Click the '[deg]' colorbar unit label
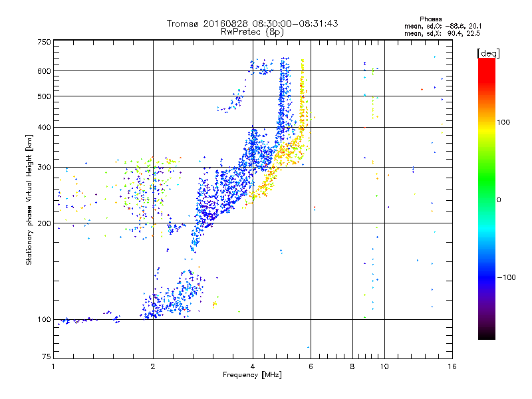Screen dimensions: 532x399 [x=488, y=53]
